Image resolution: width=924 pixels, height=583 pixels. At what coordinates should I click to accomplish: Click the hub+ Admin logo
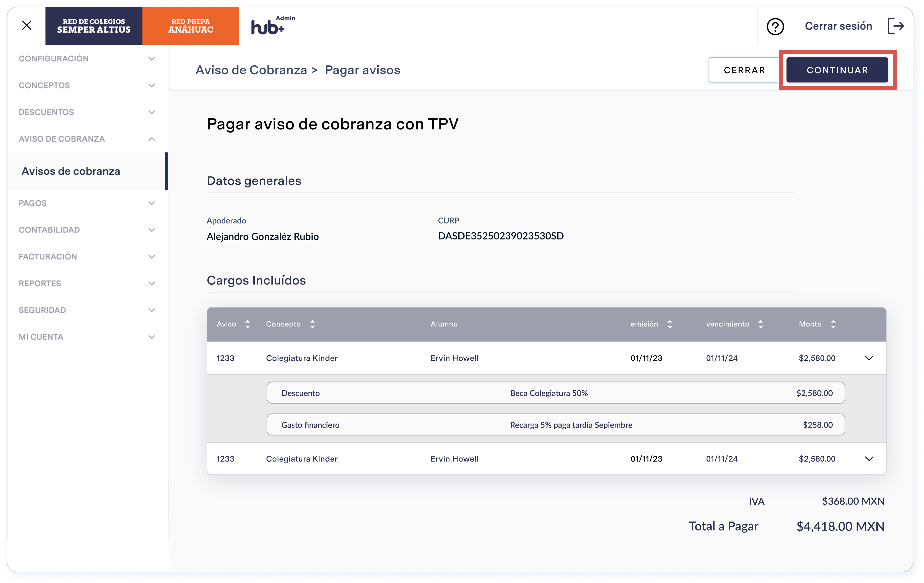click(x=273, y=25)
